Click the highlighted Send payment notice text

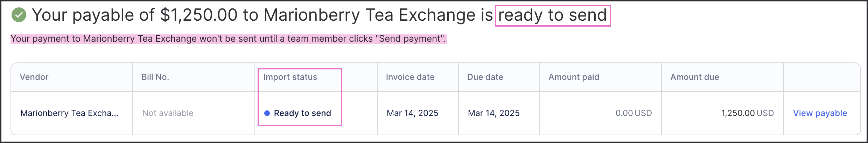click(229, 39)
